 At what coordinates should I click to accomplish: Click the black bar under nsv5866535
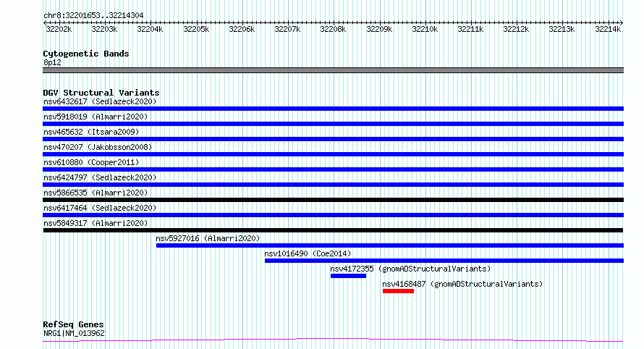click(x=333, y=200)
